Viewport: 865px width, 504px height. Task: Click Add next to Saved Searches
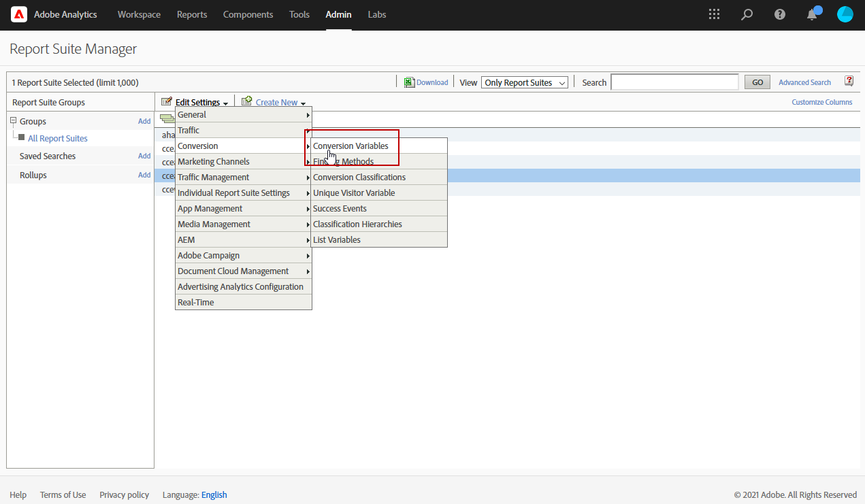(x=144, y=156)
